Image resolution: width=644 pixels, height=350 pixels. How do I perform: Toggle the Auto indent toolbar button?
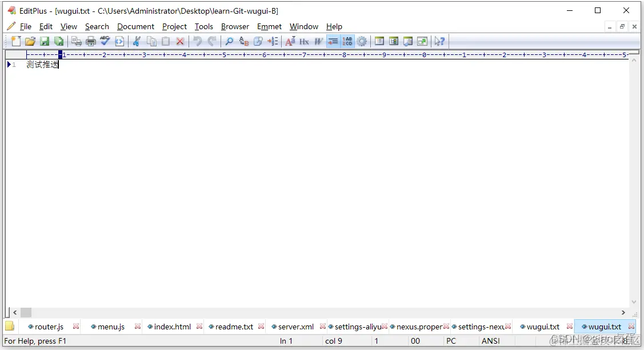click(333, 41)
